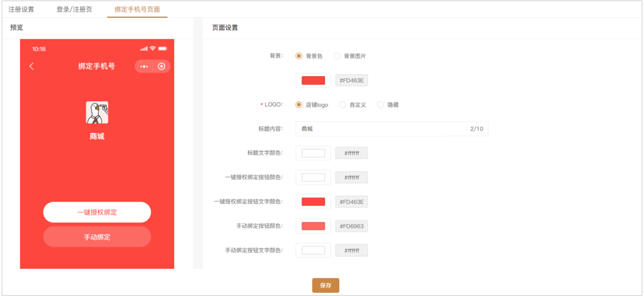
Task: Click the LOGO field label
Action: [273, 105]
